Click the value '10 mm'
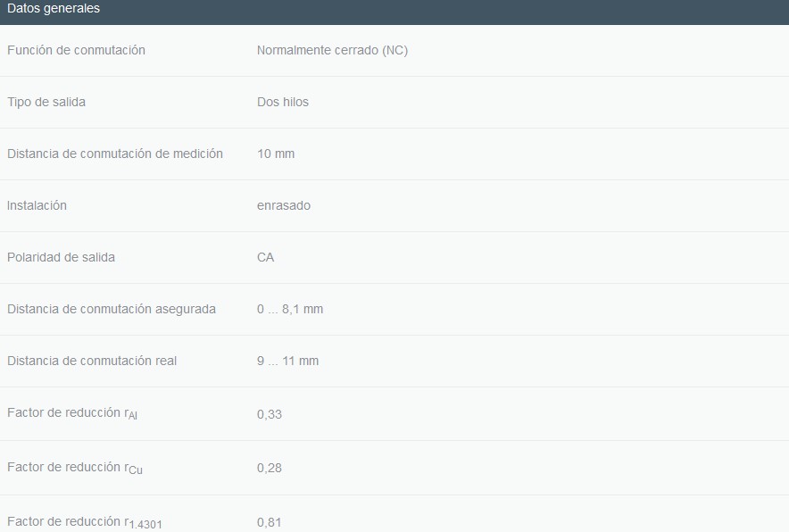789x532 pixels. [276, 154]
